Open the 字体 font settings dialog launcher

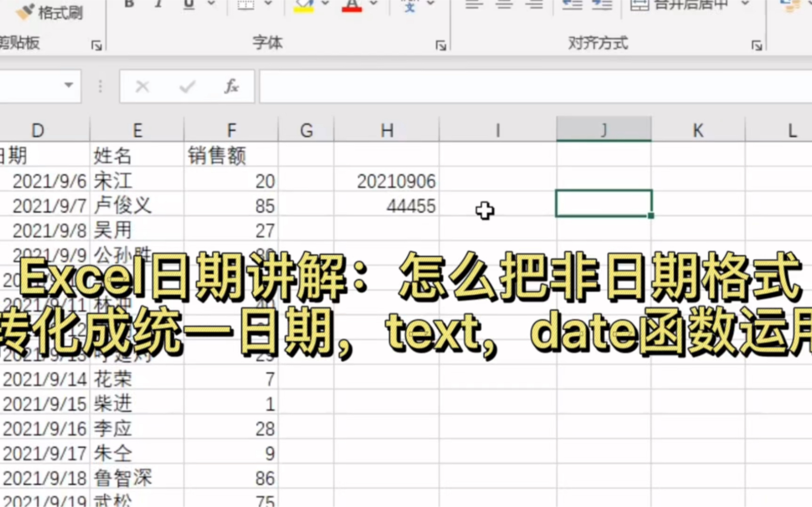click(x=441, y=46)
